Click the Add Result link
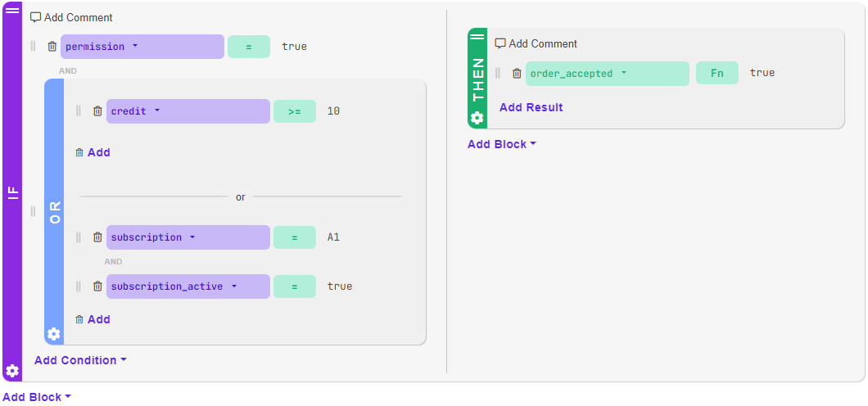Screen dimensions: 868x406 (x=531, y=107)
